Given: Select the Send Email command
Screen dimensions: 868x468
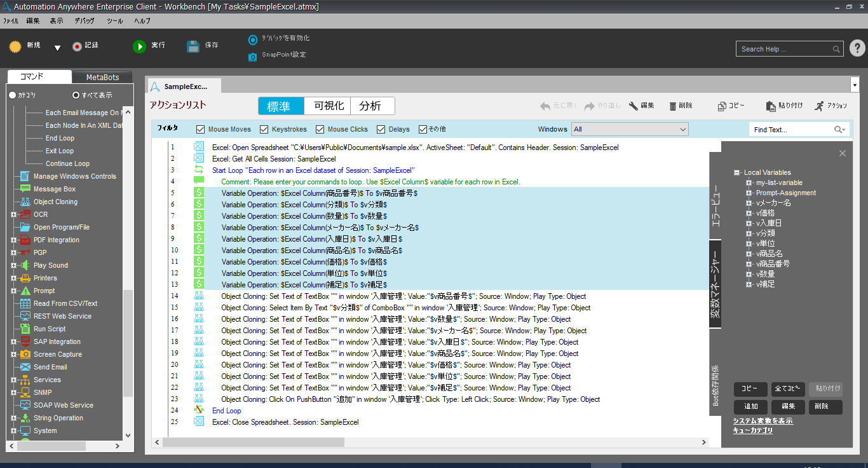Looking at the screenshot, I should pos(50,367).
